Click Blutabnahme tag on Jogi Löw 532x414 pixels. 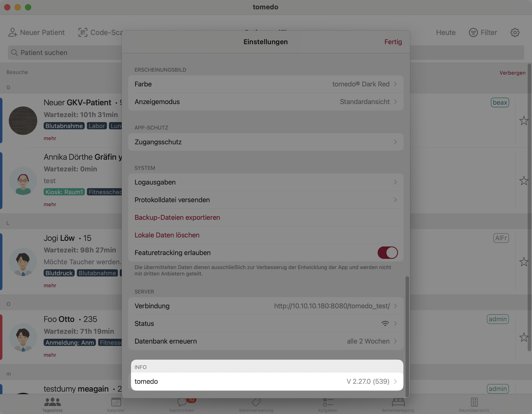pyautogui.click(x=97, y=273)
